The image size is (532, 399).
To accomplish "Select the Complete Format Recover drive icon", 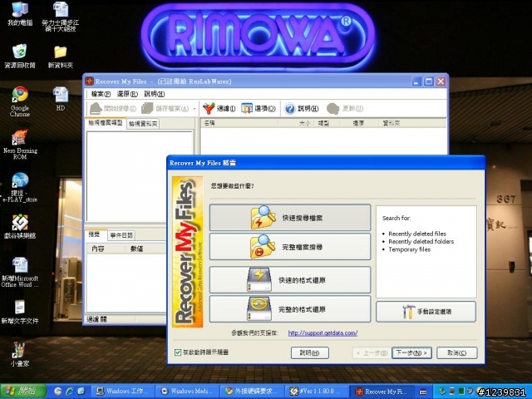I will 259,308.
